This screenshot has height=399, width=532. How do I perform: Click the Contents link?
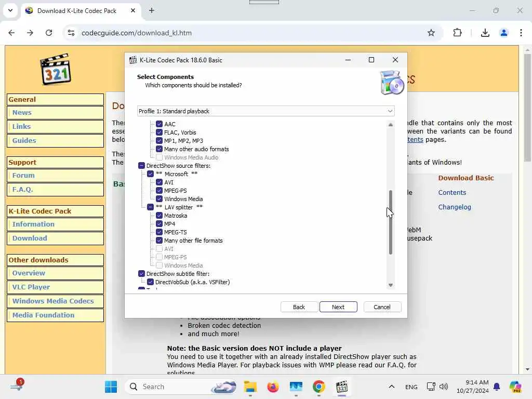(x=452, y=192)
